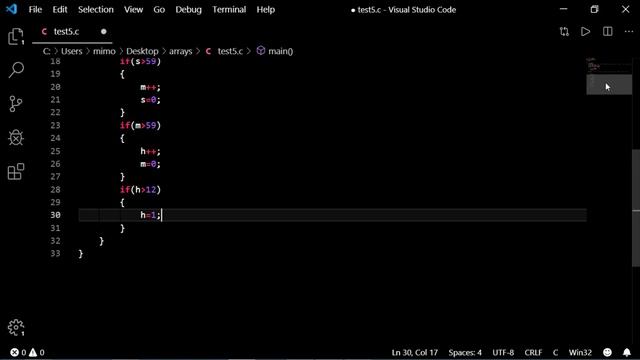Viewport: 640px width, 360px height.
Task: Click the C file icon in breadcrumb
Action: pyautogui.click(x=209, y=51)
